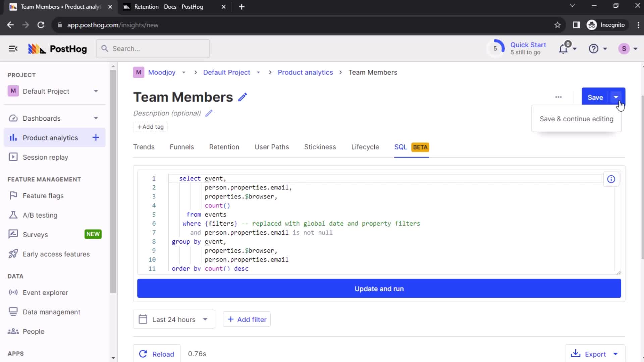The image size is (644, 362).
Task: Select the Product analytics nav item
Action: pyautogui.click(x=50, y=137)
